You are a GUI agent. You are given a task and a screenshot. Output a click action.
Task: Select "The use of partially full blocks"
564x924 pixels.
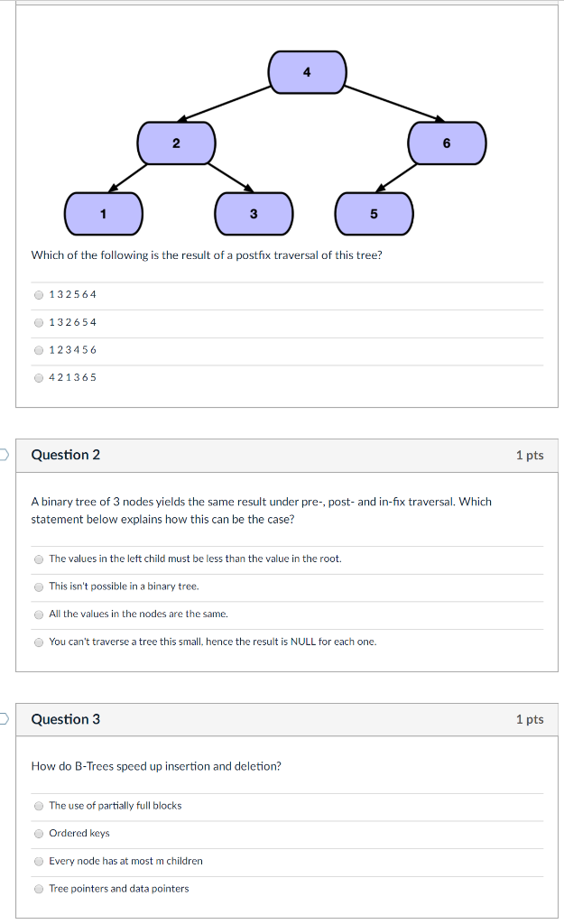[x=39, y=805]
